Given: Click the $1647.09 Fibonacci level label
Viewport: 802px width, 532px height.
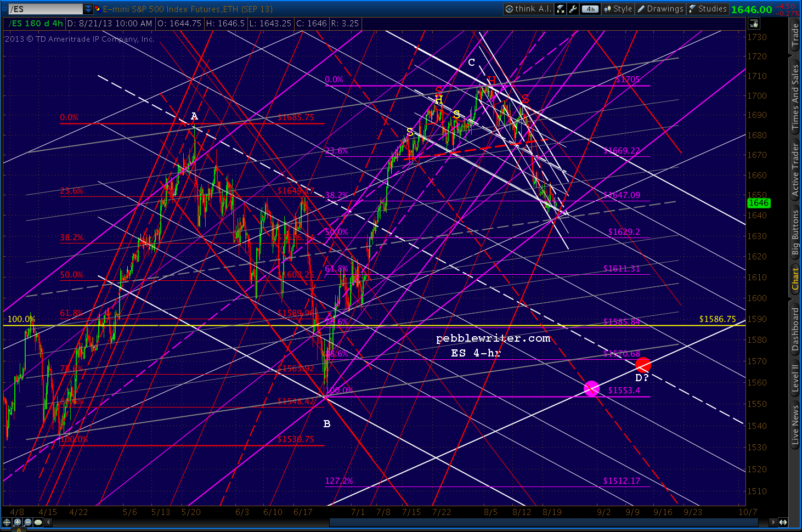Looking at the screenshot, I should (x=622, y=195).
